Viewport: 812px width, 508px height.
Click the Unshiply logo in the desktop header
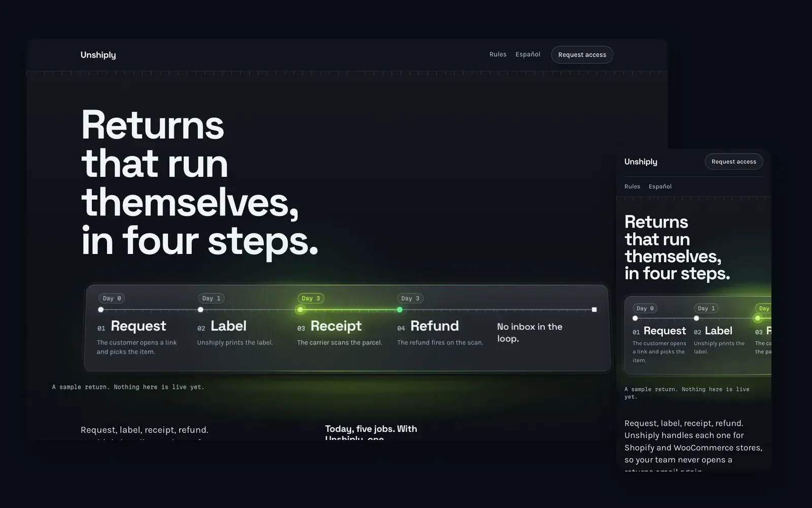[98, 55]
